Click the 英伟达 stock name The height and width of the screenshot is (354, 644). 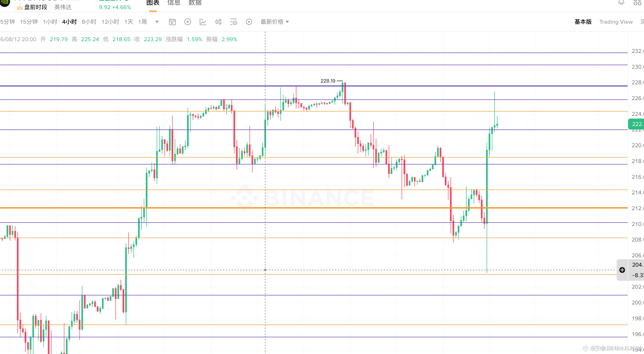tap(63, 7)
